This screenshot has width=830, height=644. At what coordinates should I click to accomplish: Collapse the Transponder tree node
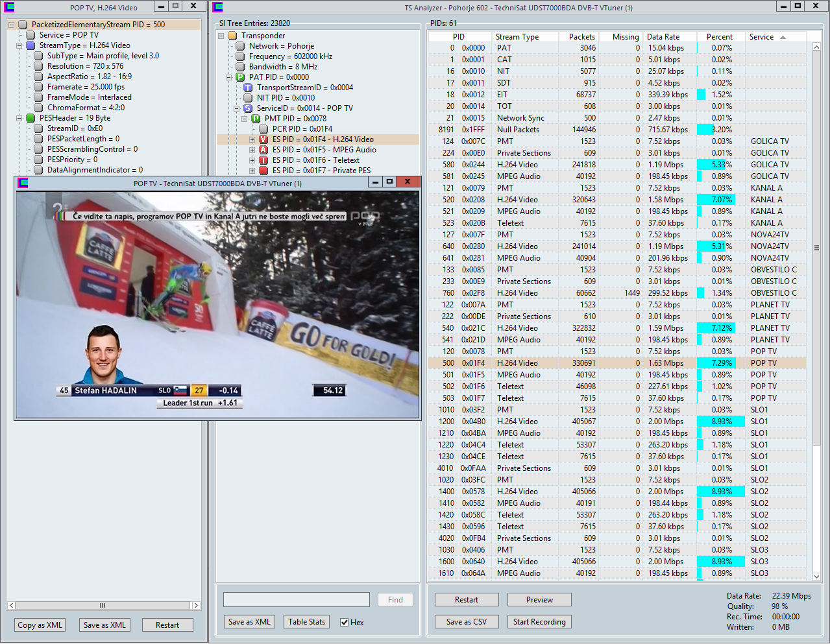(221, 36)
